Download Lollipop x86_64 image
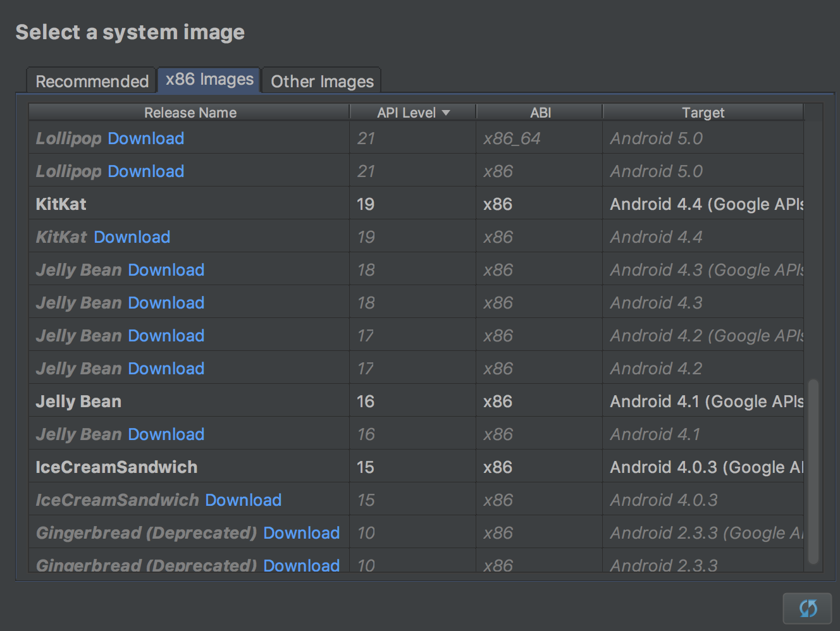 pos(145,138)
